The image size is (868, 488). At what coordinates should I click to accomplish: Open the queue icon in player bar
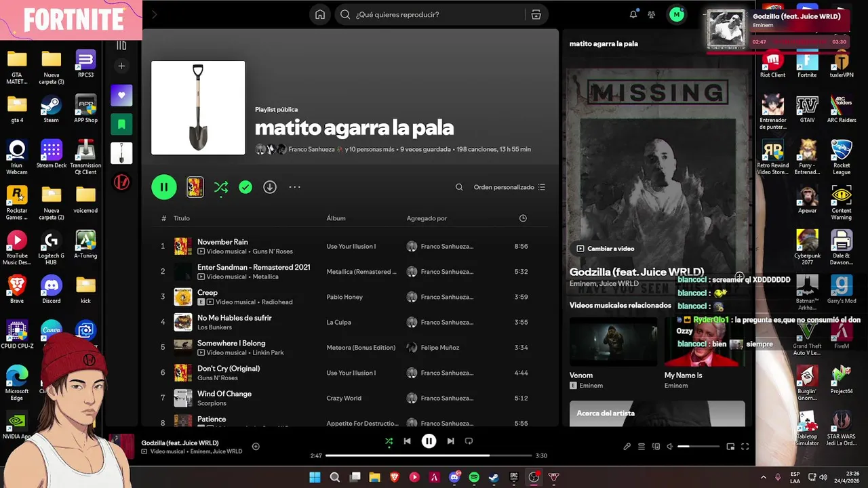[x=642, y=447]
